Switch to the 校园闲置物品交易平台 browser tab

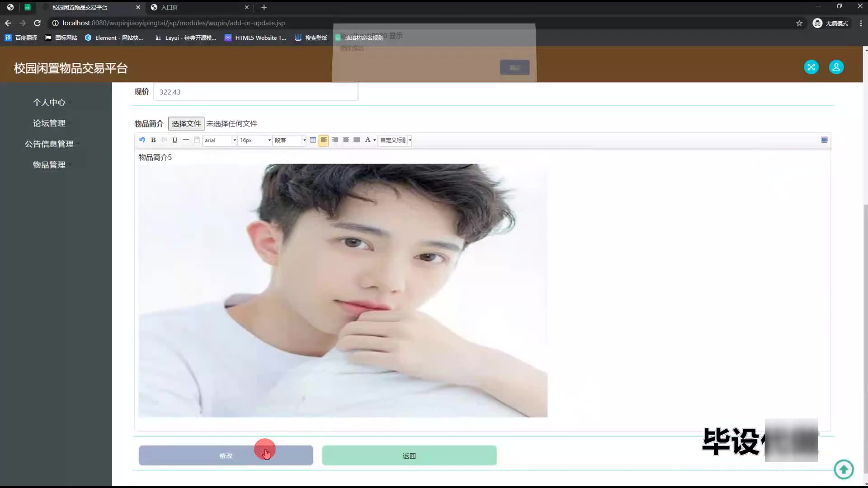click(x=90, y=7)
